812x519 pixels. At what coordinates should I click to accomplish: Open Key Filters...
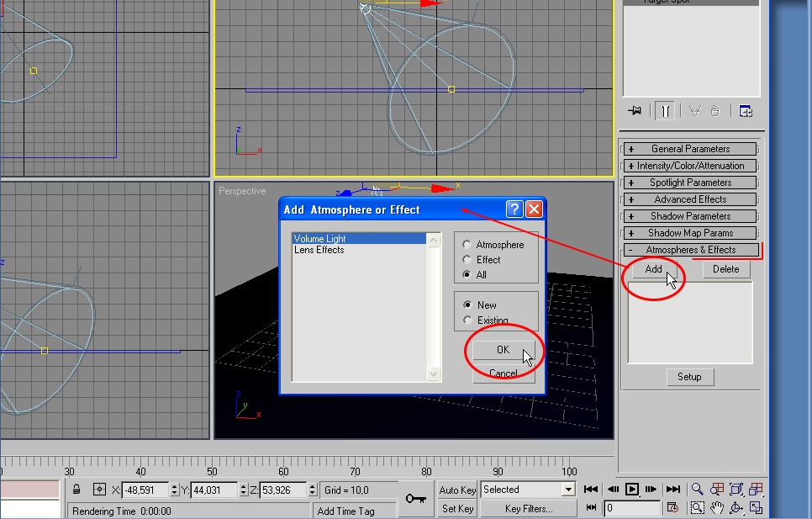pyautogui.click(x=530, y=509)
